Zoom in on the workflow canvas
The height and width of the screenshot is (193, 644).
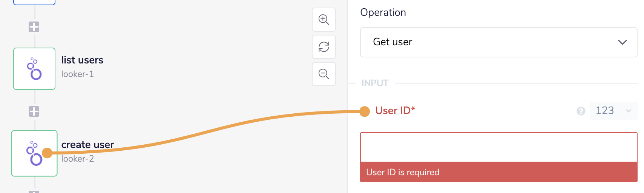coord(324,20)
